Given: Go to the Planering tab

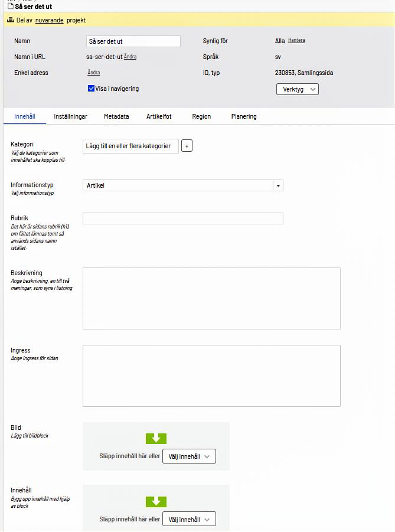Looking at the screenshot, I should [244, 116].
